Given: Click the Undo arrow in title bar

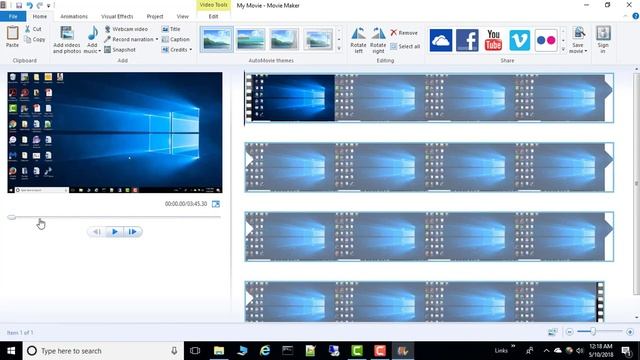Looking at the screenshot, I should [29, 5].
